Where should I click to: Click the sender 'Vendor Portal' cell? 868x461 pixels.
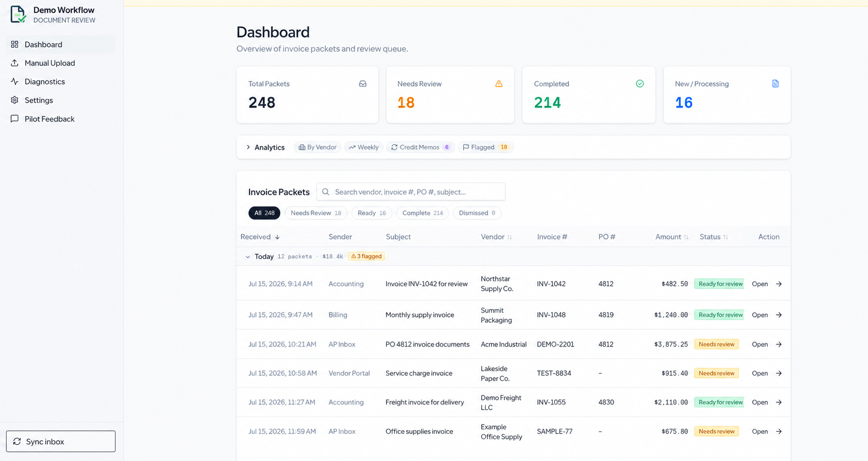[x=349, y=374]
